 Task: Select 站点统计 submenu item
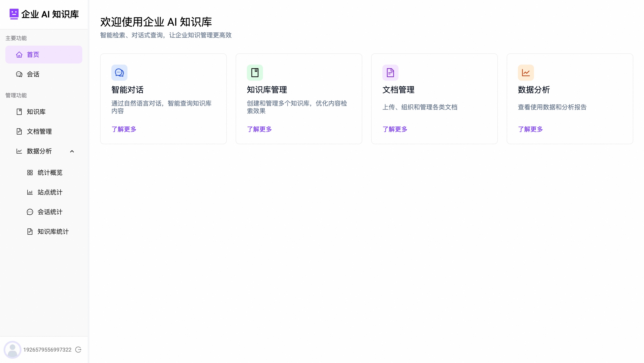click(x=50, y=192)
